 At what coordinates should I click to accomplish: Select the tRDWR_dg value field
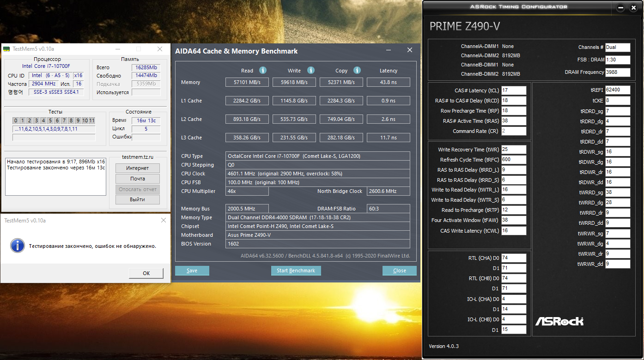click(x=618, y=162)
